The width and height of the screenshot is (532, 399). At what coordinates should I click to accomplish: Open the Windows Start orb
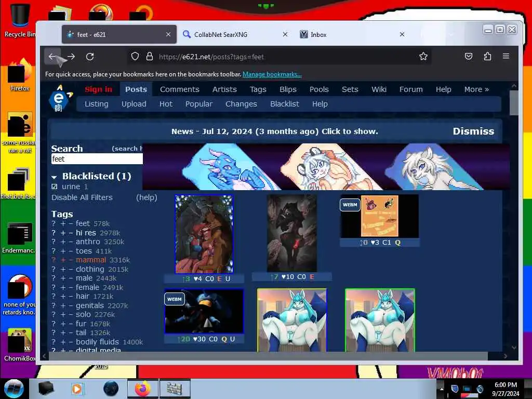14,389
